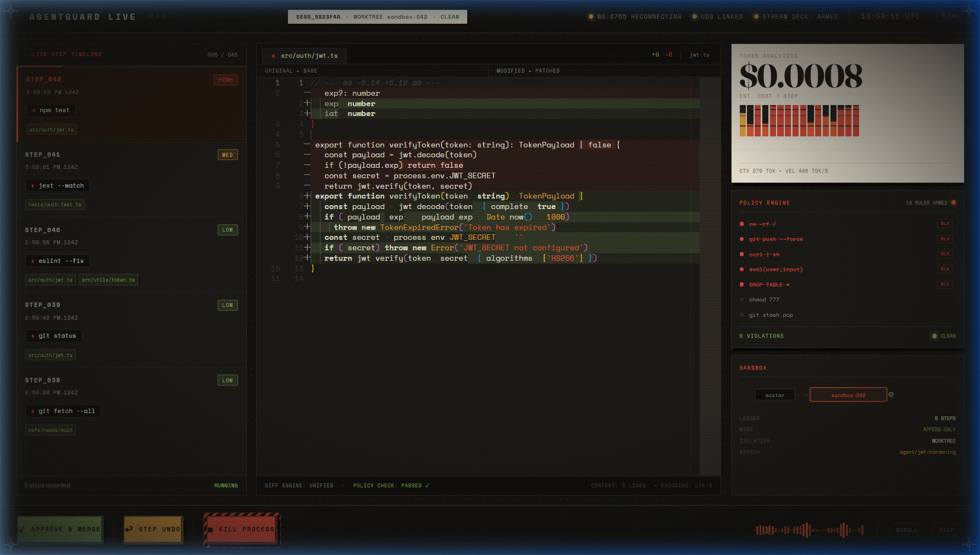Viewport: 980px width, 555px height.
Task: Click the Policy Check: Passed status
Action: coord(391,486)
